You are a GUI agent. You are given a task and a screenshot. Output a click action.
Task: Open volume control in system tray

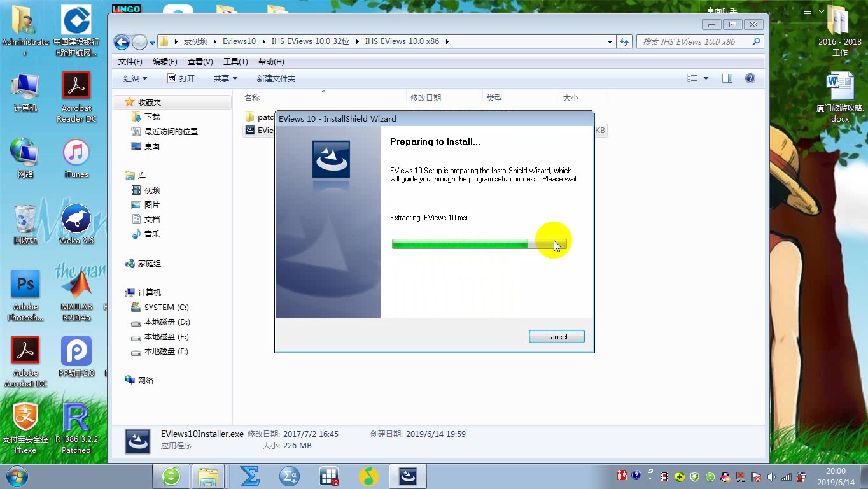(771, 476)
